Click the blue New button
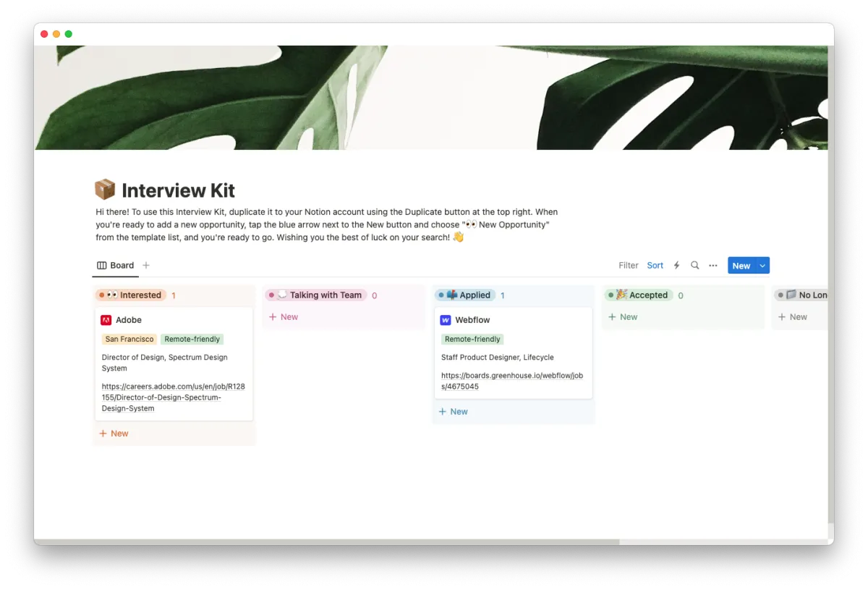Viewport: 868px width, 590px height. pyautogui.click(x=741, y=266)
